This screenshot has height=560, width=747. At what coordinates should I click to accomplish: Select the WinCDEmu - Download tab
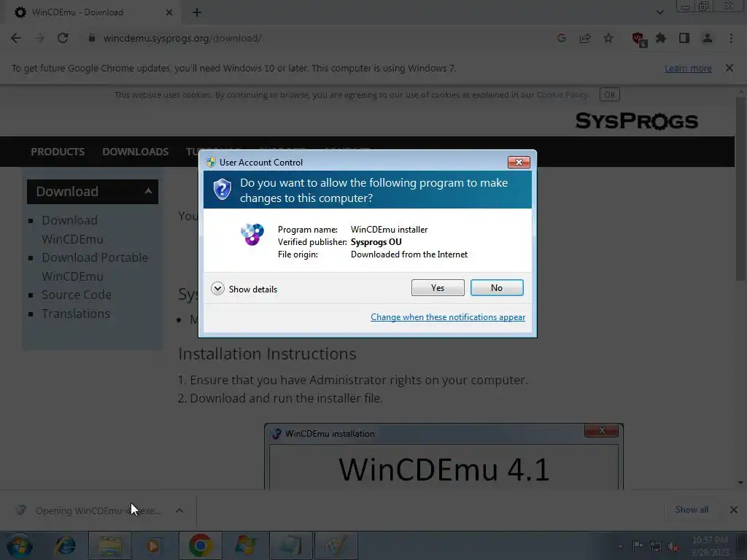[x=93, y=12]
